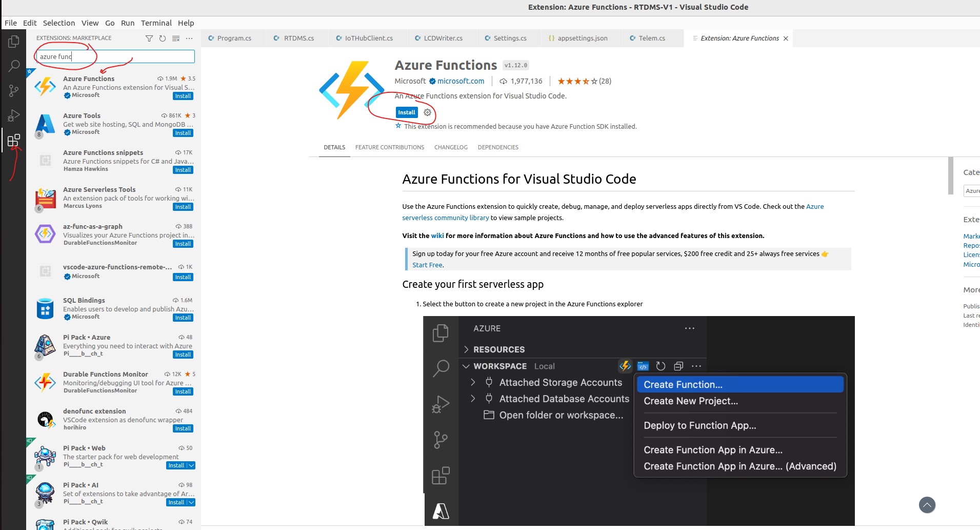Open Install dropdown arrow for Pi Pack • Web

(x=191, y=465)
